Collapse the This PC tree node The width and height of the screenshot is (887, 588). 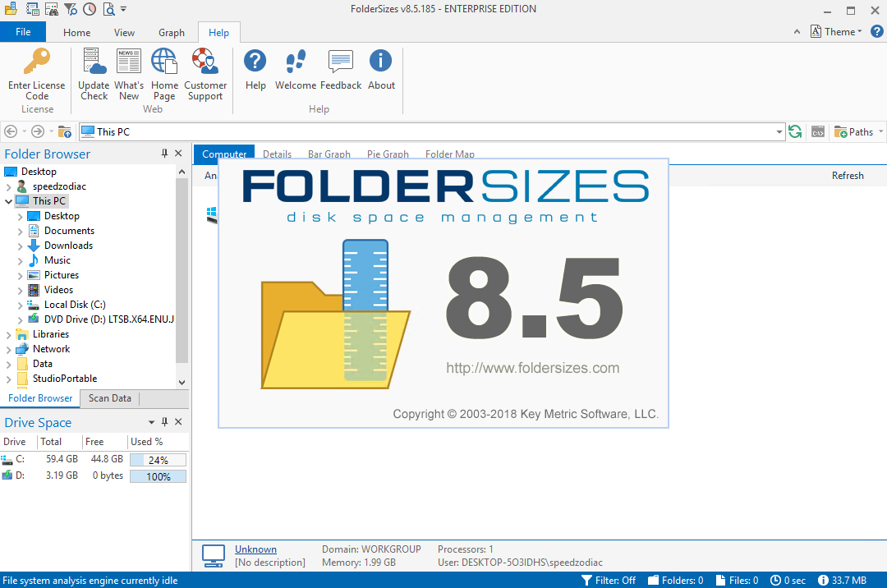pos(8,201)
